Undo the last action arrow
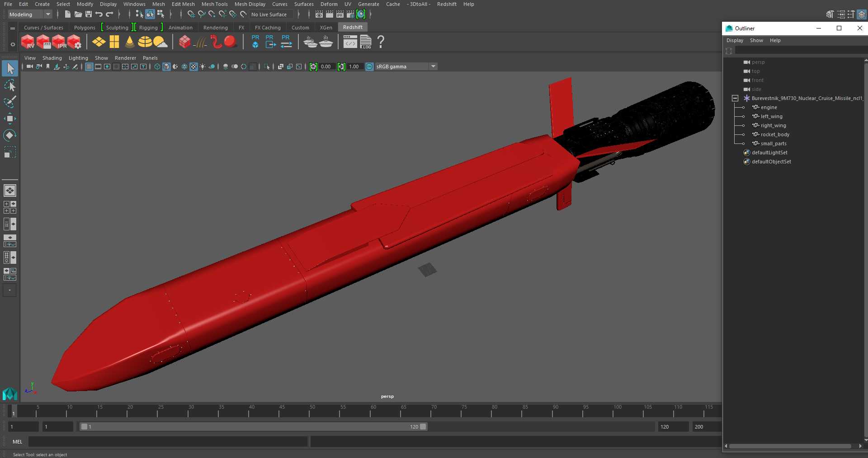The image size is (868, 458). click(99, 14)
